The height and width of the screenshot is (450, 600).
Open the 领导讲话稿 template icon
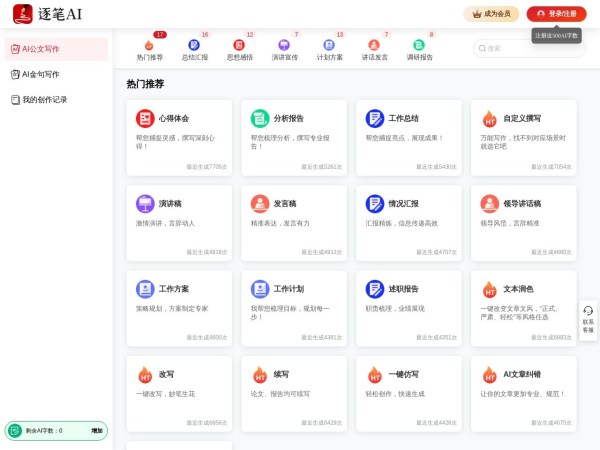490,203
